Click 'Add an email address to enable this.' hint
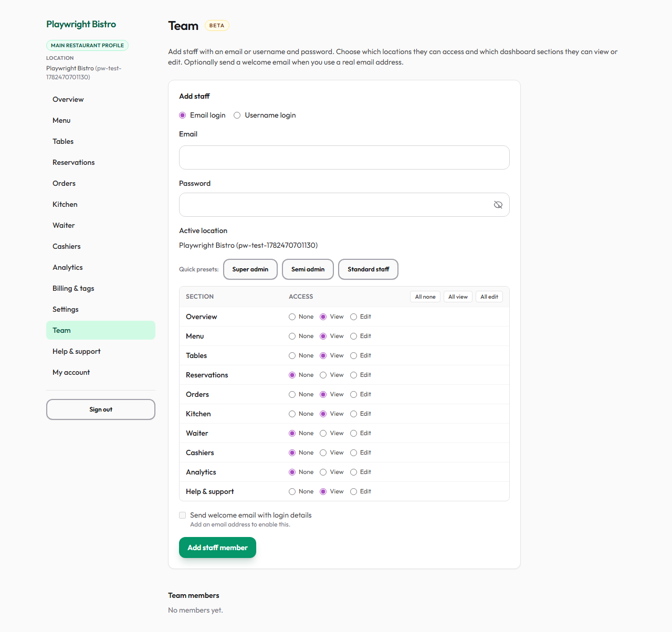The image size is (672, 632). pos(240,524)
